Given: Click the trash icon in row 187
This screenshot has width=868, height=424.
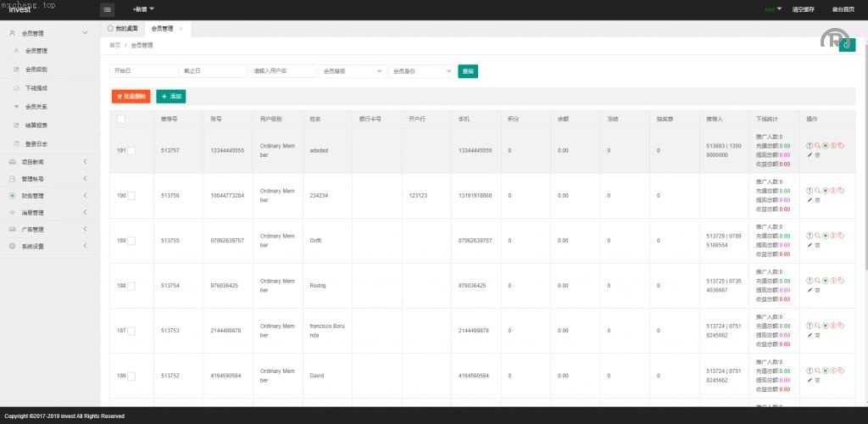Looking at the screenshot, I should 818,335.
